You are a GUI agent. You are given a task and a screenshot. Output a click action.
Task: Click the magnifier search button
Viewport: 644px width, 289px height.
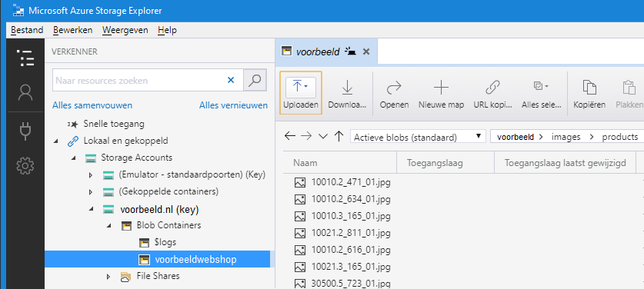point(255,80)
